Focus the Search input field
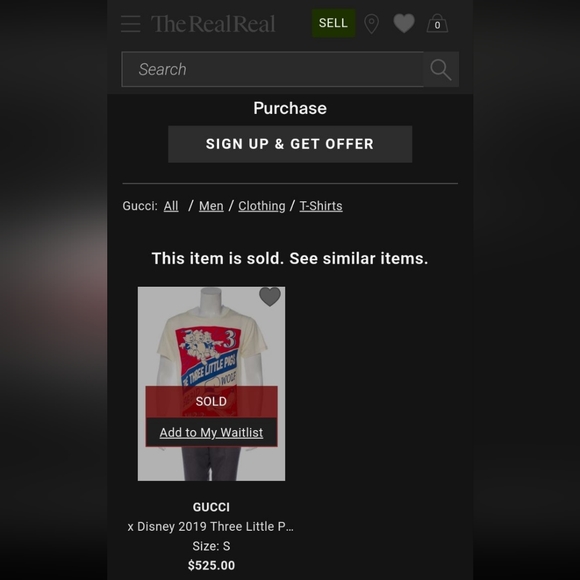Viewport: 580px width, 580px height. pyautogui.click(x=273, y=69)
